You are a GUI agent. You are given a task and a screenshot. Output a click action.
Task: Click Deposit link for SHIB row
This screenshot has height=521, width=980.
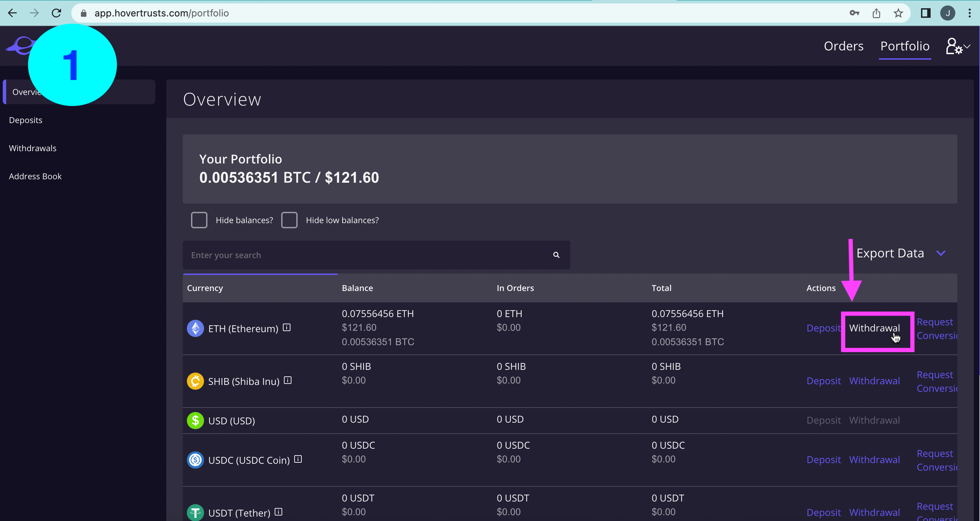coord(823,381)
